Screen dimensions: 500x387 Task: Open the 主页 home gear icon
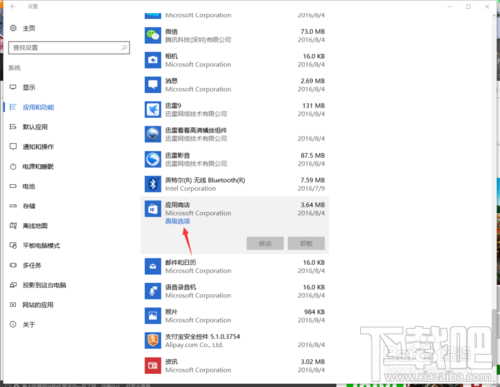13,28
